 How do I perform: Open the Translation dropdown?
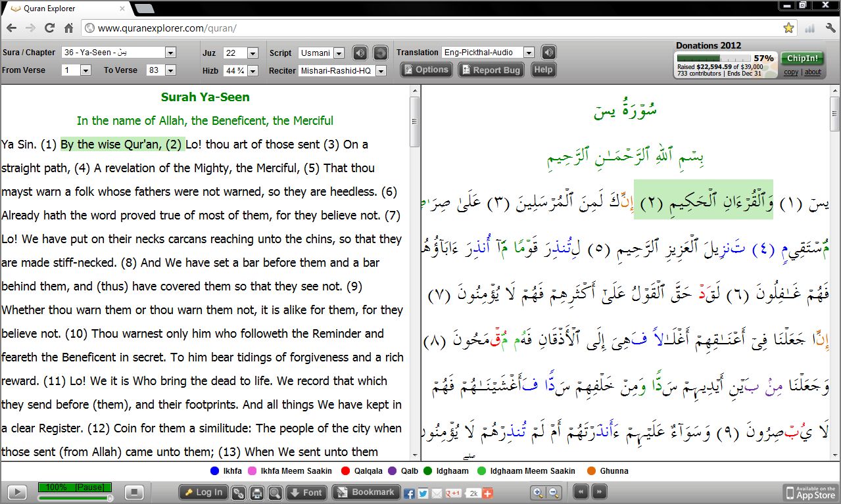coord(529,53)
